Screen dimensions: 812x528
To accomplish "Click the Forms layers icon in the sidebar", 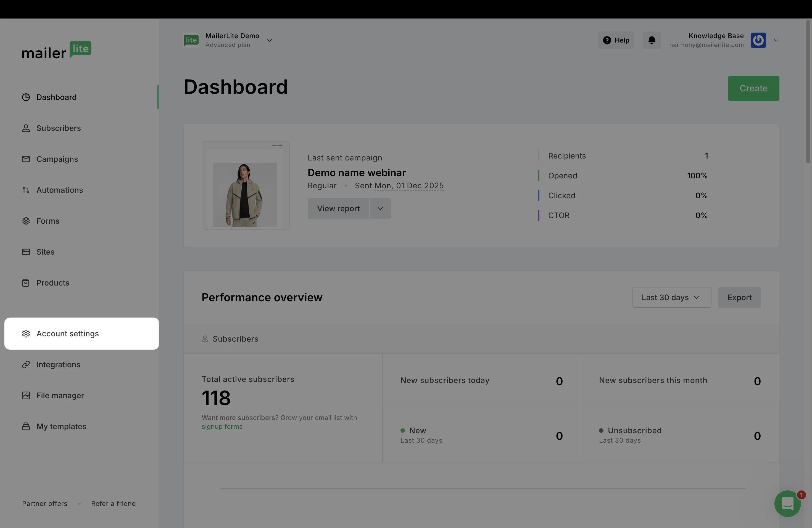I will click(26, 221).
